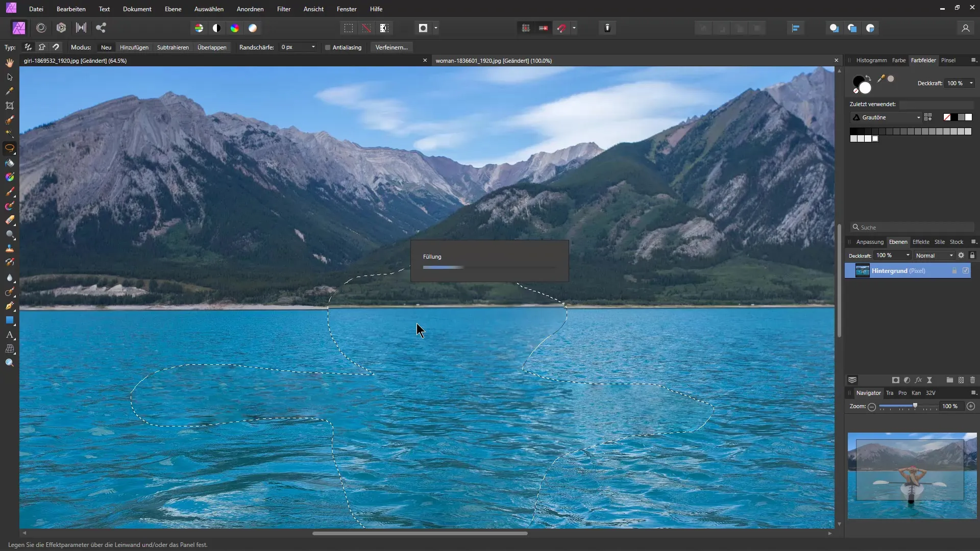Viewport: 980px width, 551px height.
Task: Pick the Rectangle shape tool
Action: coord(10,320)
